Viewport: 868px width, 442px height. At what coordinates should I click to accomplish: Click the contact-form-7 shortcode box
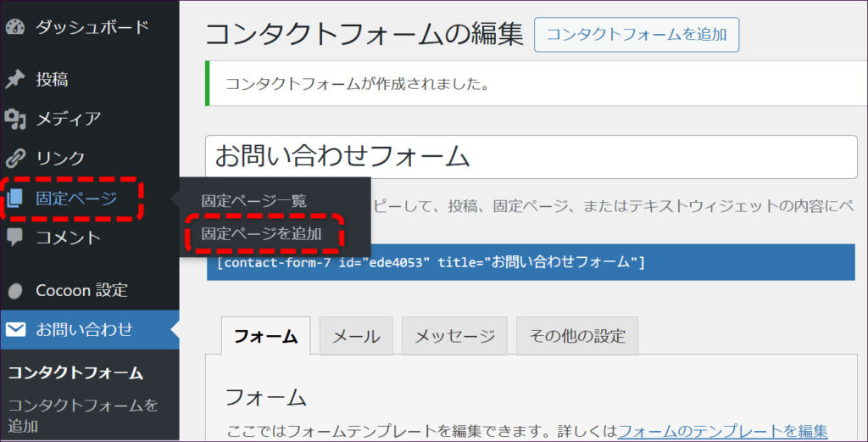(531, 262)
